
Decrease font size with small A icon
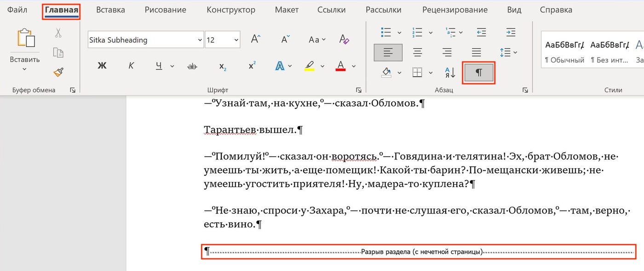tap(285, 40)
